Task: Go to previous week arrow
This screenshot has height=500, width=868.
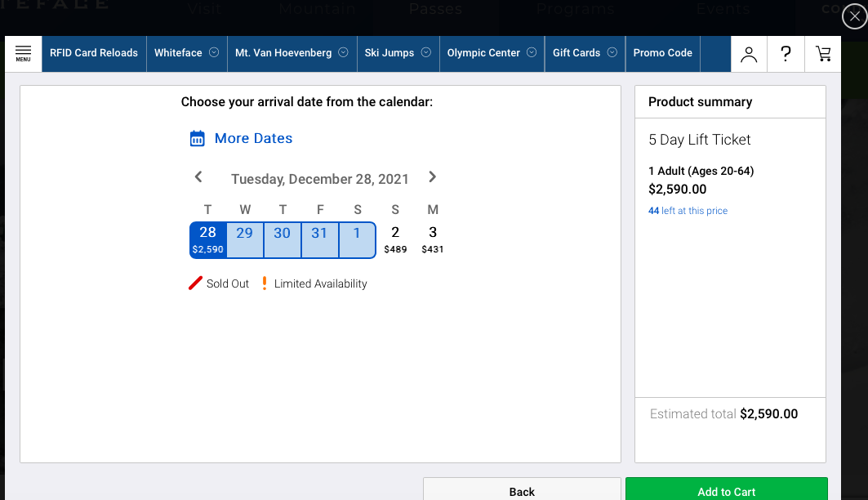Action: coord(198,177)
